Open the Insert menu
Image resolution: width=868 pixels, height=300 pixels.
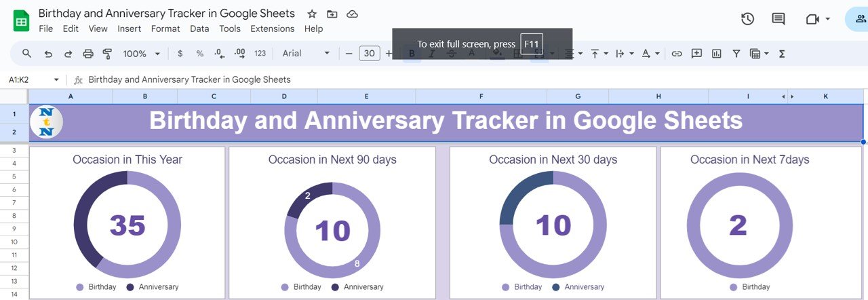click(129, 29)
